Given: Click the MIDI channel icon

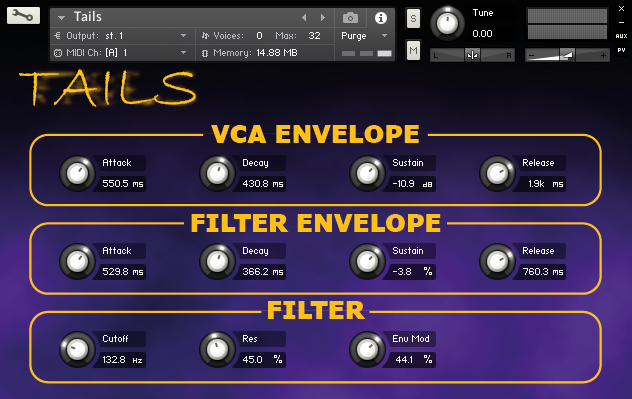Looking at the screenshot, I should pos(58,53).
